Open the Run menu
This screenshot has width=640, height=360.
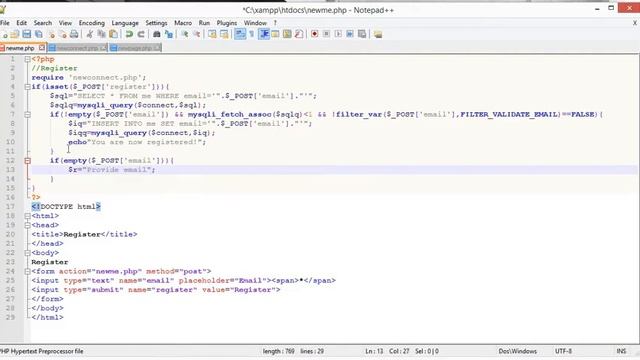click(204, 23)
